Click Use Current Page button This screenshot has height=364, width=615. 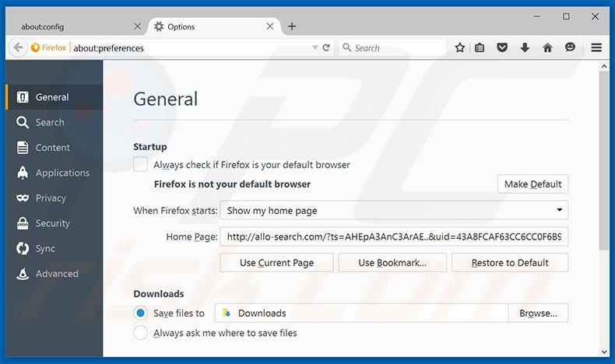276,263
